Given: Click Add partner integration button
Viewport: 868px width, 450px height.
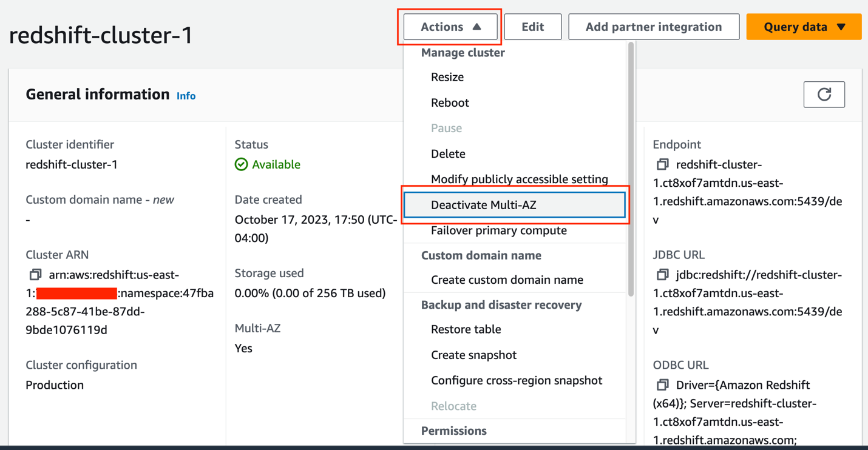Looking at the screenshot, I should tap(653, 27).
